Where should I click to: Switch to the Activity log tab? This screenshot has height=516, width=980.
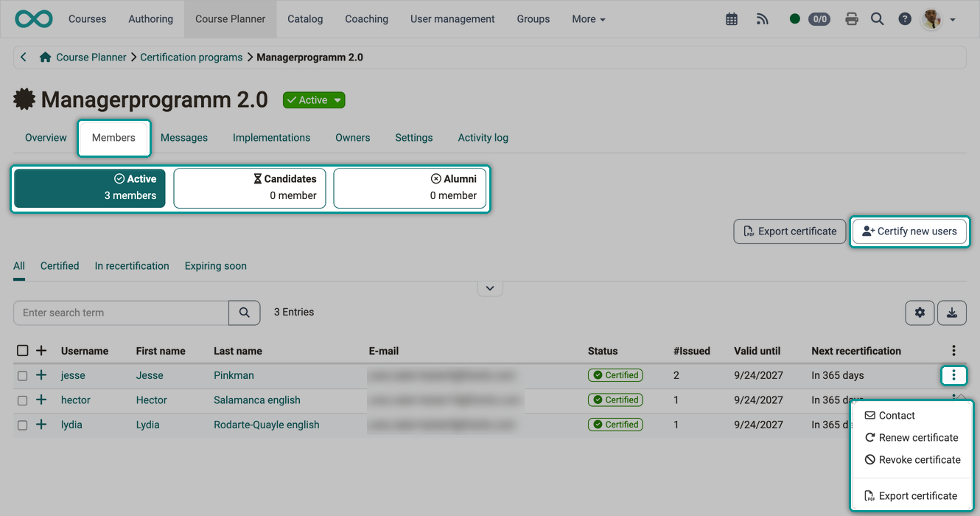click(483, 138)
